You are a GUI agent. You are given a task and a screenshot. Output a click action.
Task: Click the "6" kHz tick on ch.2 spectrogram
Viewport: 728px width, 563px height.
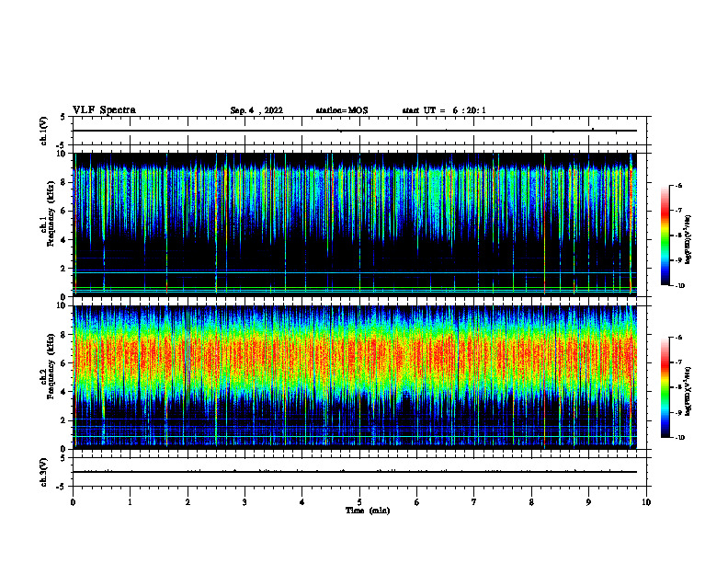coord(63,363)
